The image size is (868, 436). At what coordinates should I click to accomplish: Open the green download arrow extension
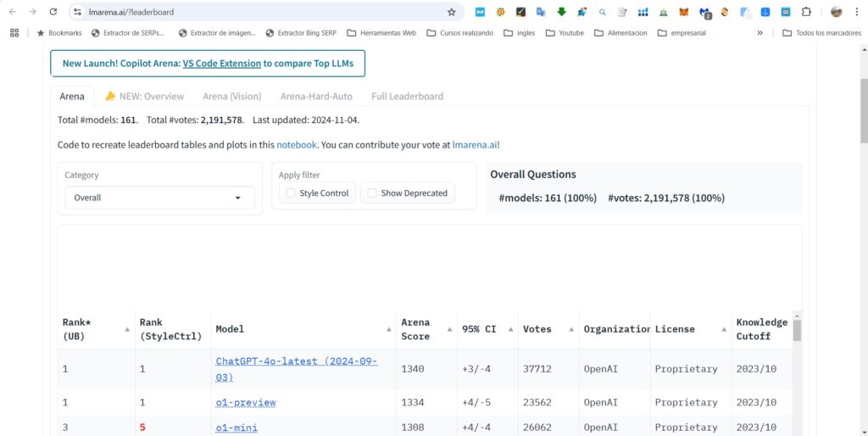pyautogui.click(x=561, y=12)
